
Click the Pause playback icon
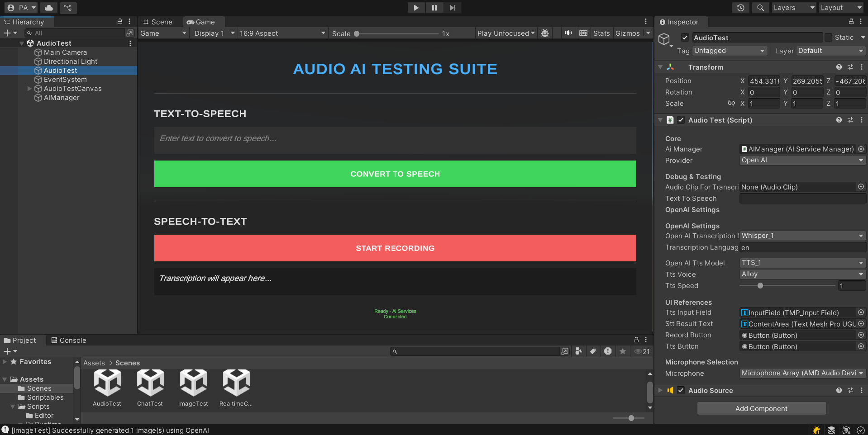click(434, 8)
